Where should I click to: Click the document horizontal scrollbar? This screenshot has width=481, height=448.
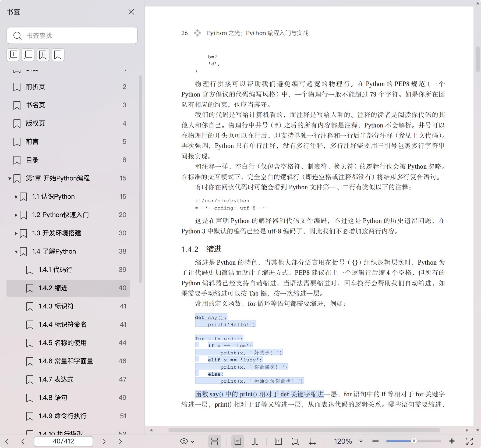pyautogui.click(x=304, y=430)
